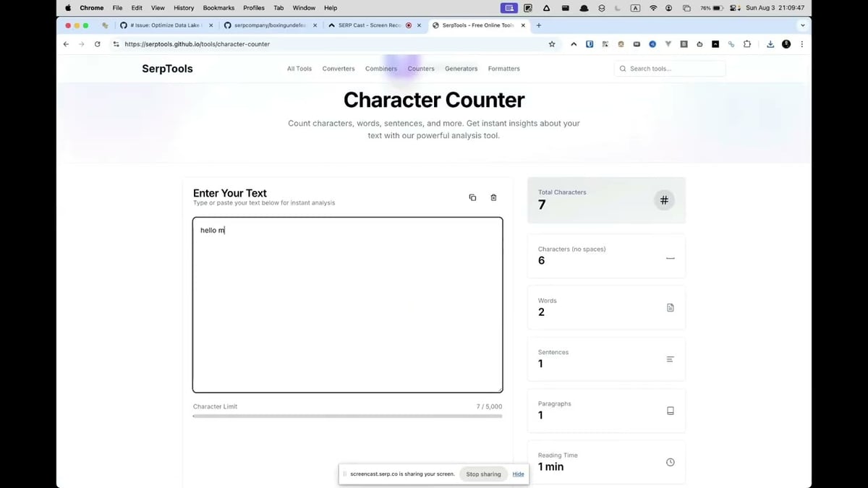Bookmark this page using the star icon
868x488 pixels.
point(552,44)
